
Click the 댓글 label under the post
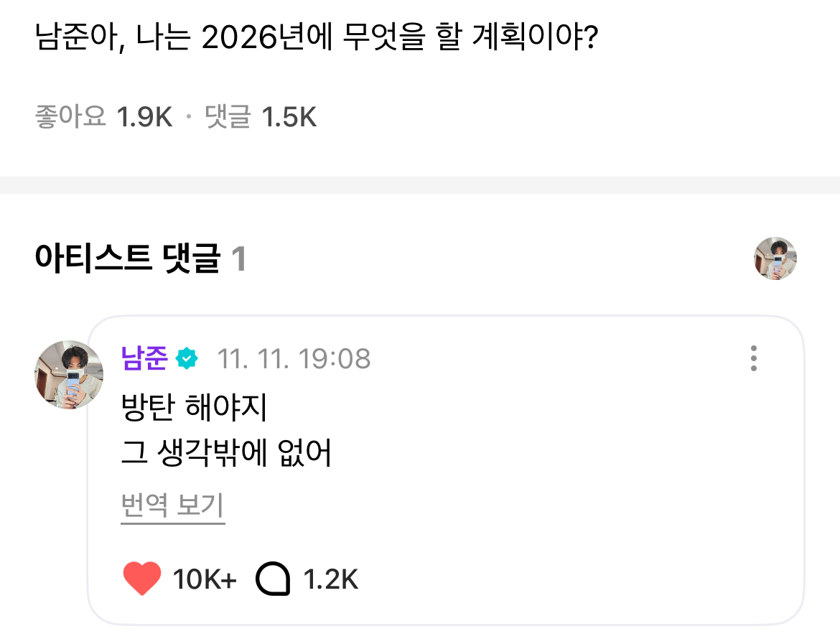coord(228,117)
